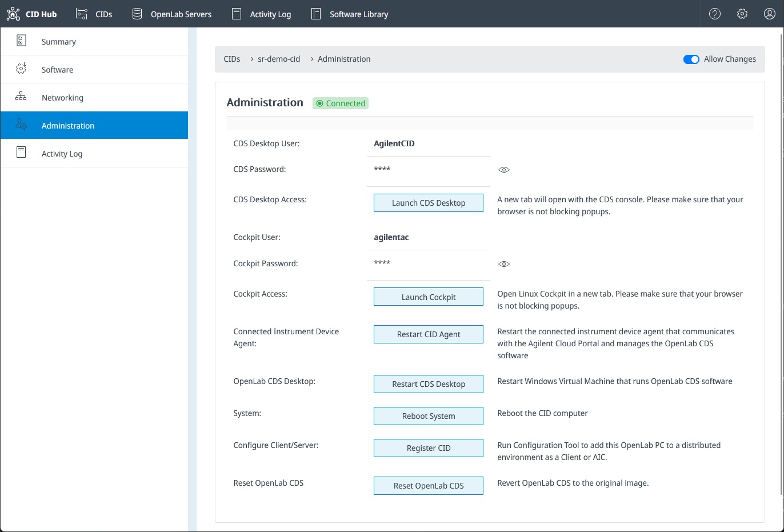The image size is (784, 532).
Task: Click the Administration breadcrumb item
Action: pyautogui.click(x=344, y=59)
